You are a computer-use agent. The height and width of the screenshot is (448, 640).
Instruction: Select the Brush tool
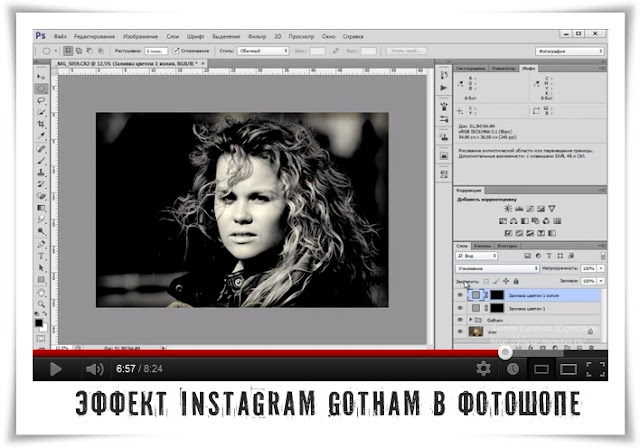[x=41, y=161]
